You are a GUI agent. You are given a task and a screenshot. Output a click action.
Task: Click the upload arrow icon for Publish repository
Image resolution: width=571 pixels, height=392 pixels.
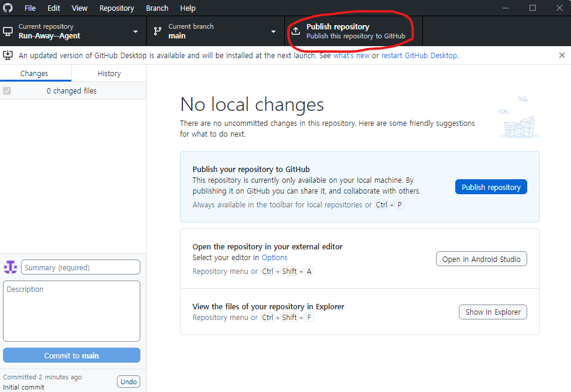[296, 31]
